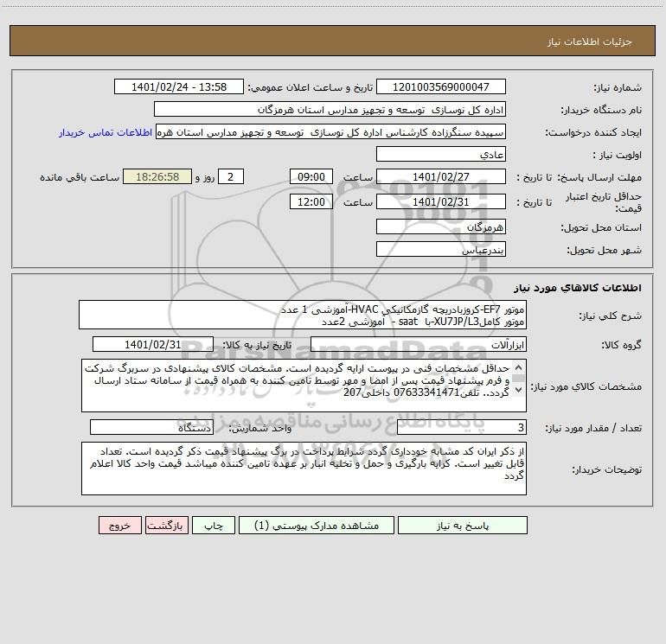
Task: Click the countdown timer 18:26:58
Action: [x=157, y=176]
